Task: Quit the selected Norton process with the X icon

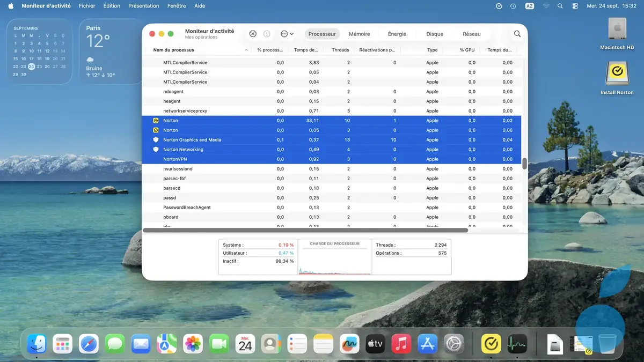Action: coord(252,33)
